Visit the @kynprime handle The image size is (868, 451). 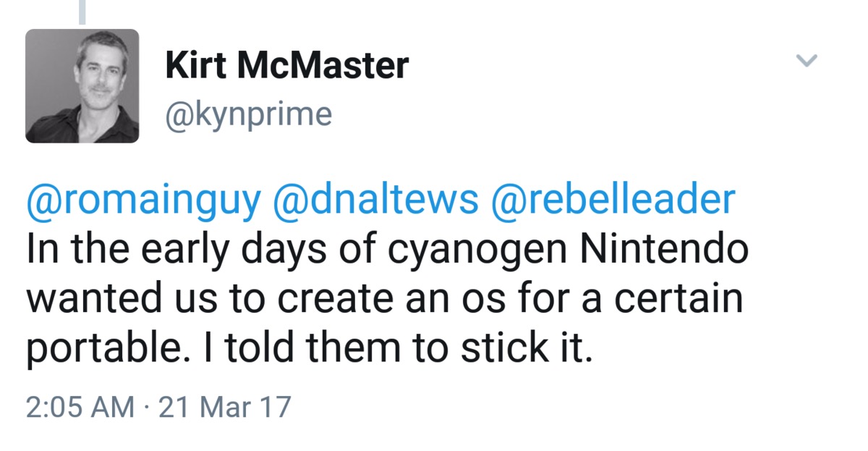[x=248, y=115]
